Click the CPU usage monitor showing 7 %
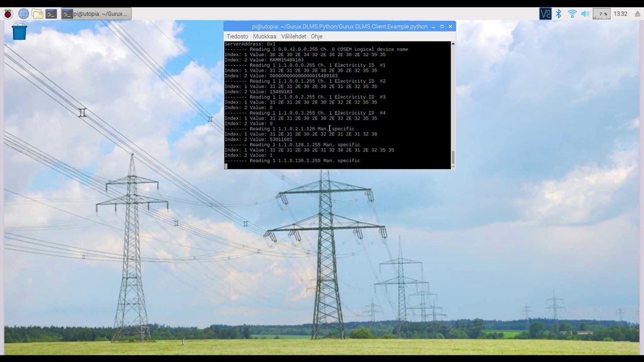Screen dimensions: 644x362 (602, 14)
